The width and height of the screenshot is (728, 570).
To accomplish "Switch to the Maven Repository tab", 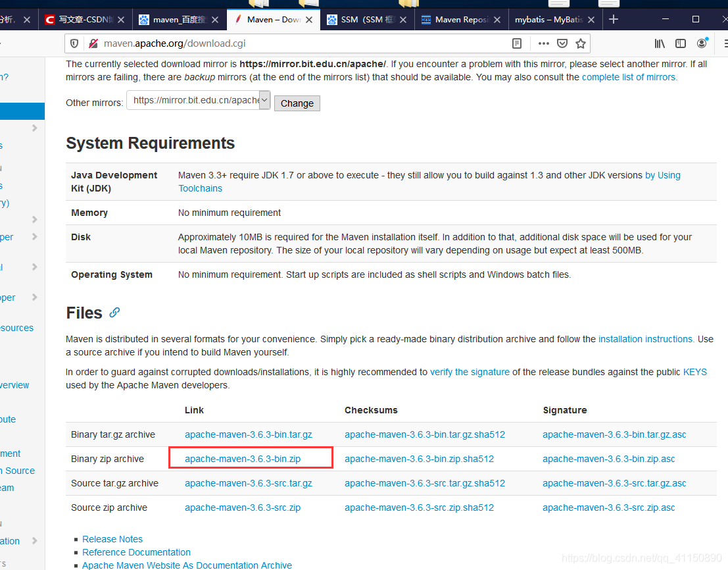I will point(461,20).
